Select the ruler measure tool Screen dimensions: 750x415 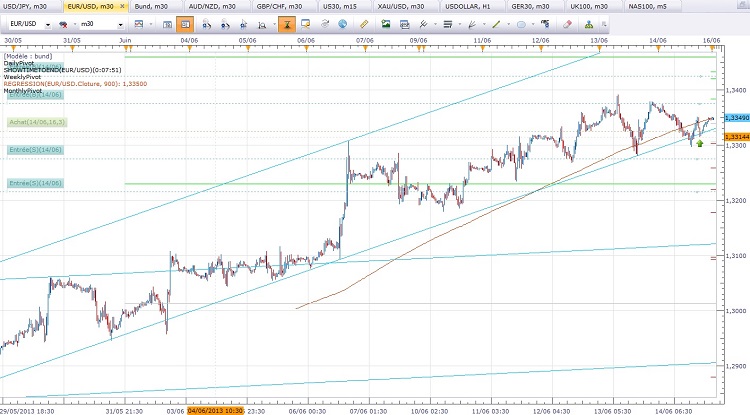364,24
